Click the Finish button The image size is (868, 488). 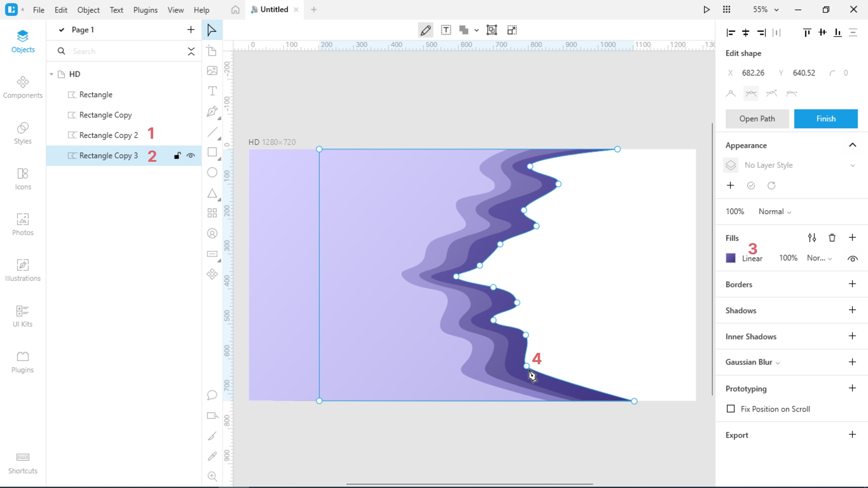(826, 119)
